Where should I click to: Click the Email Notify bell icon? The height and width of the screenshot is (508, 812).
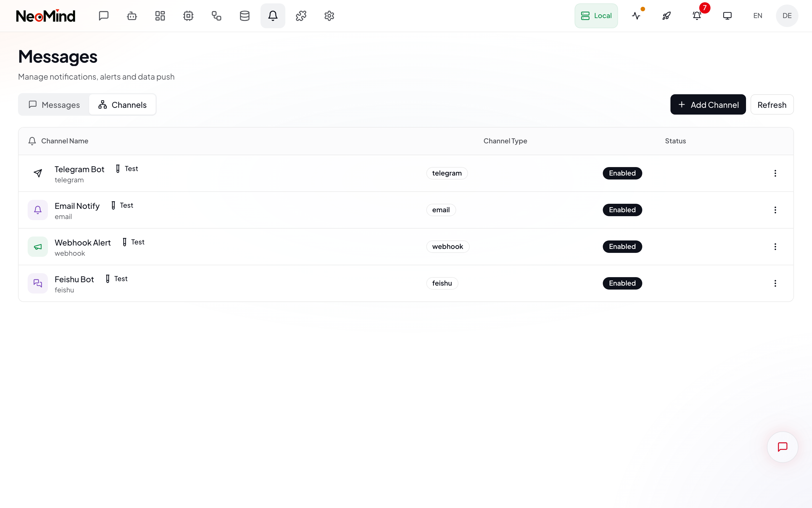[x=38, y=210]
